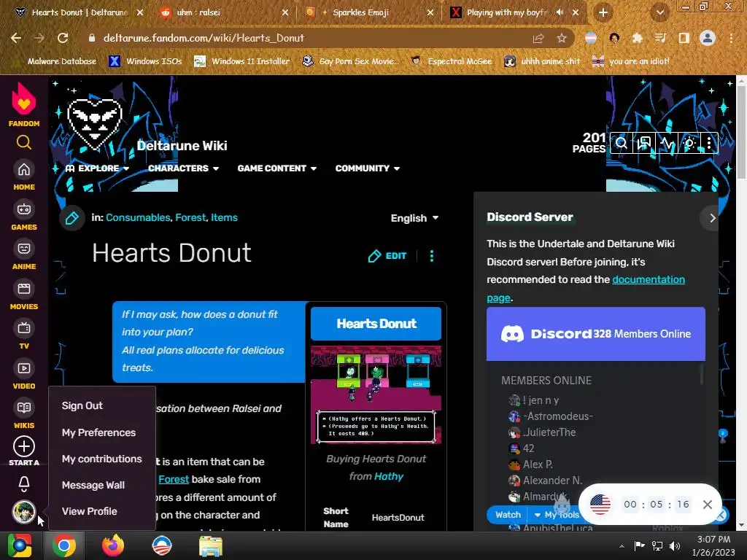
Task: Expand the Characters navigation dropdown
Action: [x=183, y=168]
